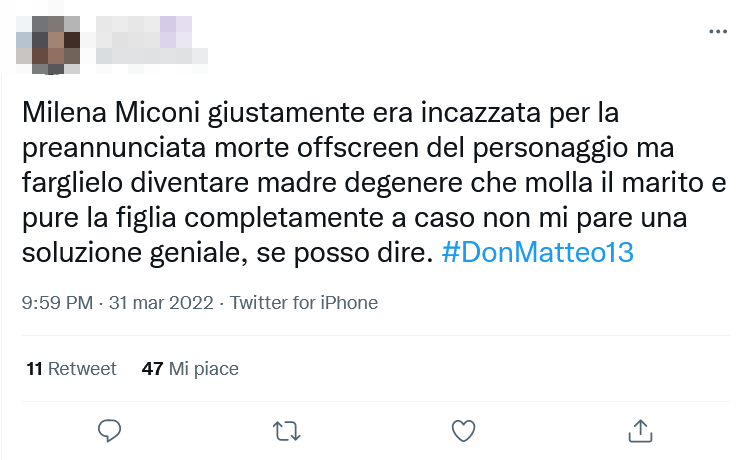Viewport: 748px width, 460px height.
Task: View who liked via Mi piace label
Action: 203,369
